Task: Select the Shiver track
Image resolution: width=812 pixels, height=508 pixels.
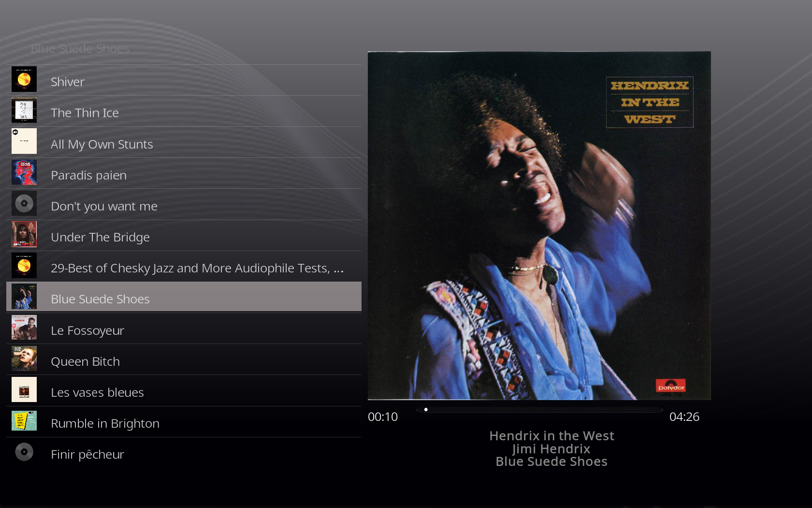Action: click(x=184, y=80)
